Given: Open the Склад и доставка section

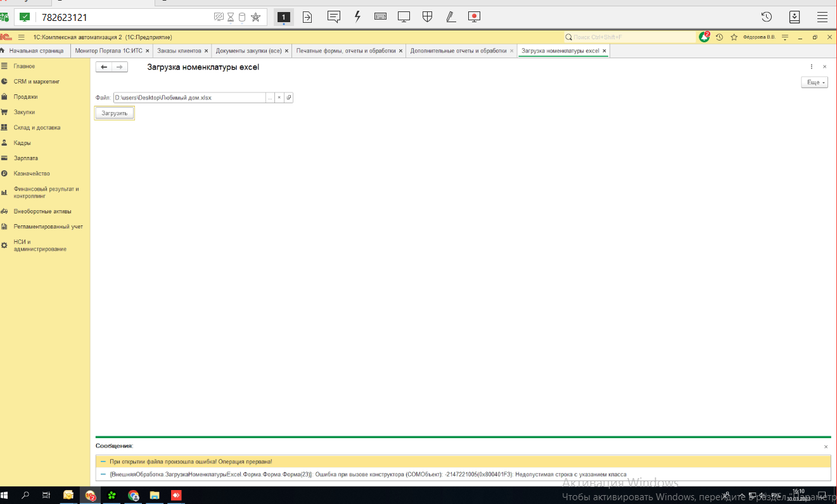Looking at the screenshot, I should (x=37, y=127).
